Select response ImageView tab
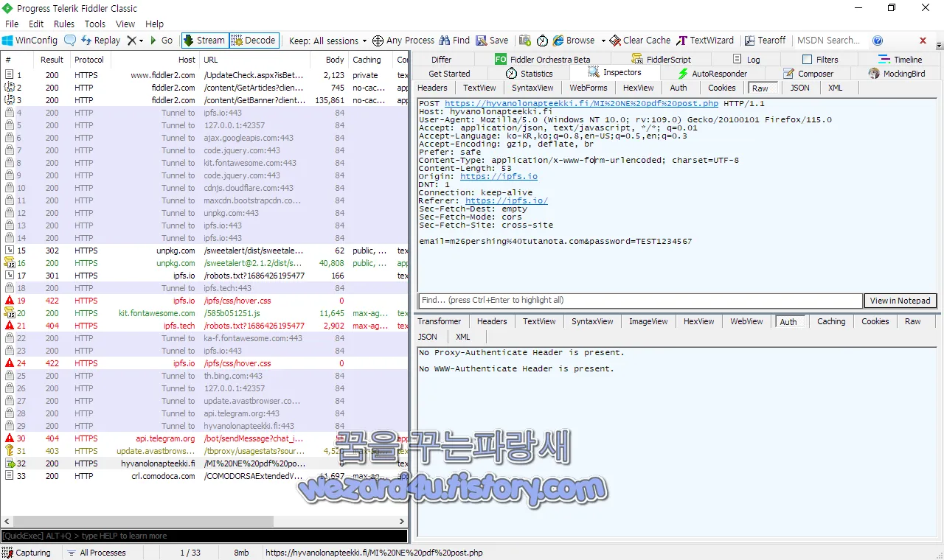Screen dimensions: 944x560 [x=648, y=321]
